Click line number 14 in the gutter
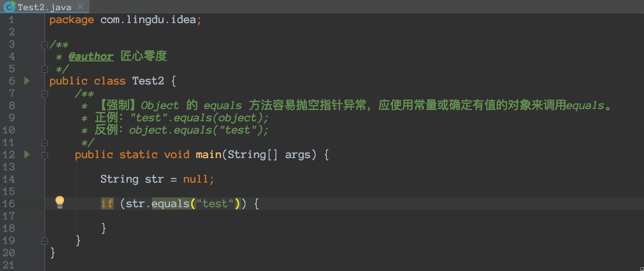Image resolution: width=644 pixels, height=271 pixels. click(x=9, y=179)
